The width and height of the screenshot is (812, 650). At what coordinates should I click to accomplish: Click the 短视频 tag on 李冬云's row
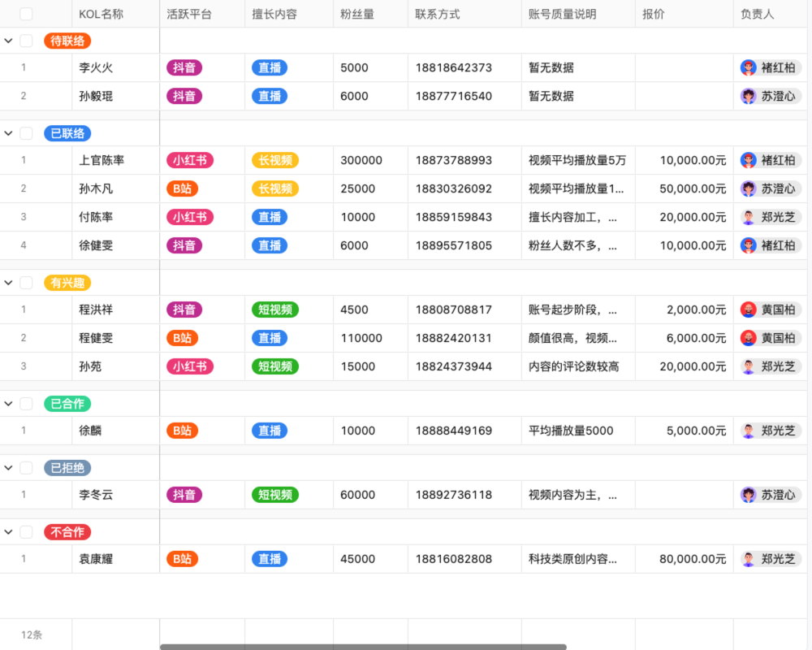click(276, 494)
